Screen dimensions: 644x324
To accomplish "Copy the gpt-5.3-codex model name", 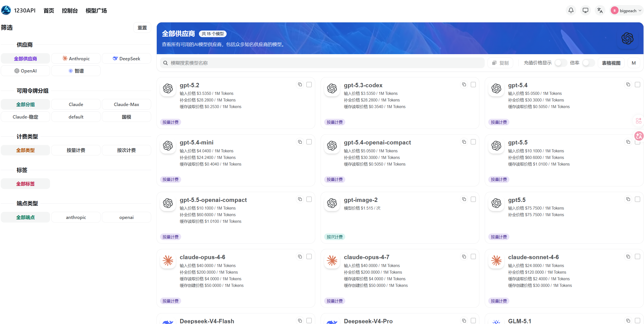I will click(x=464, y=84).
